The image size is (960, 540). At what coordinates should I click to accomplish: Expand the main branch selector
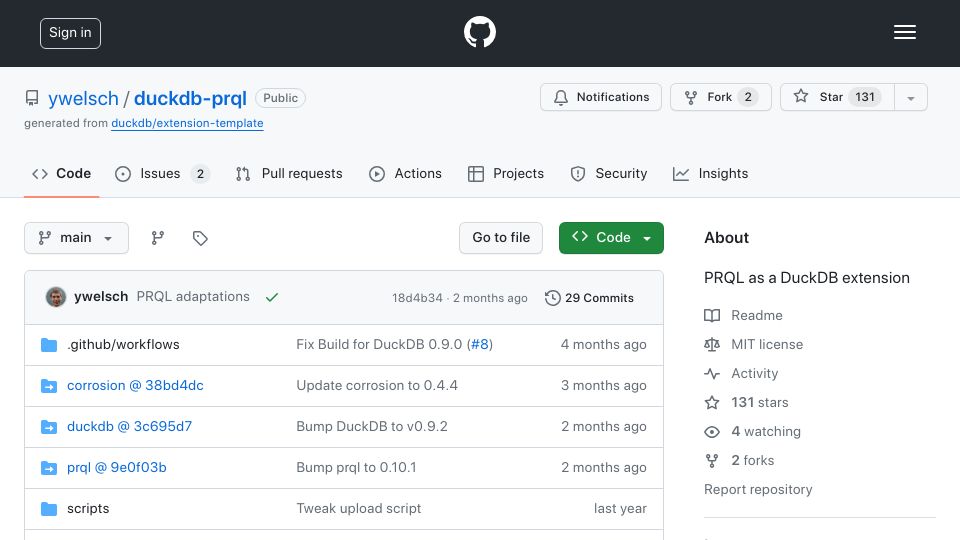(x=77, y=238)
